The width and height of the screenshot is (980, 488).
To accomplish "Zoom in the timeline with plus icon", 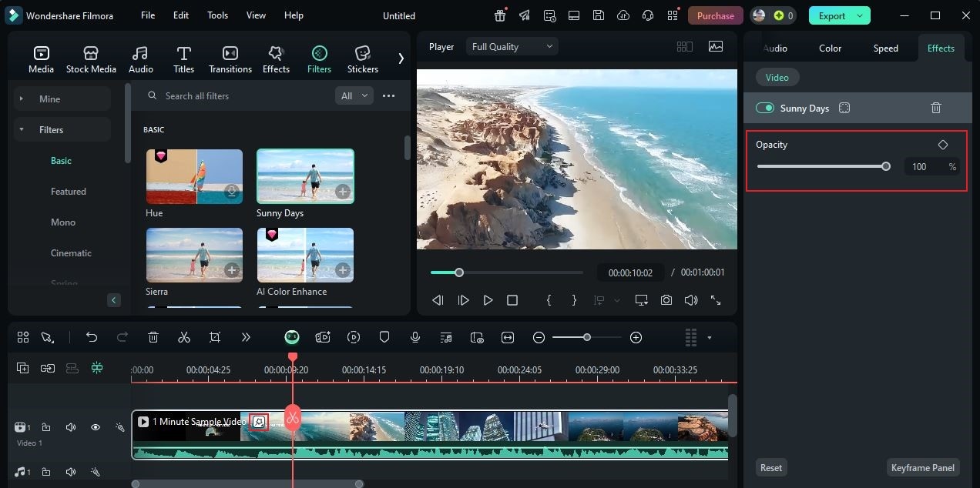I will [x=636, y=337].
